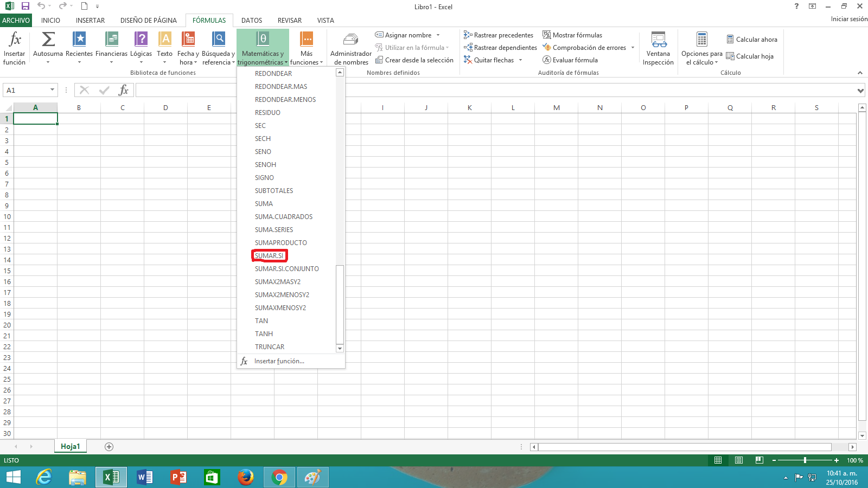This screenshot has height=488, width=868.
Task: Open the Name Box dropdown
Action: [x=52, y=90]
